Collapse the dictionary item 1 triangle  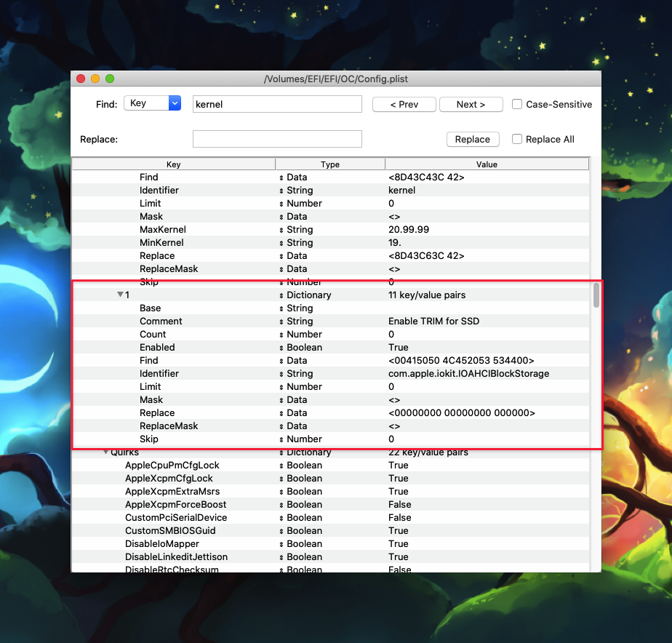point(120,295)
